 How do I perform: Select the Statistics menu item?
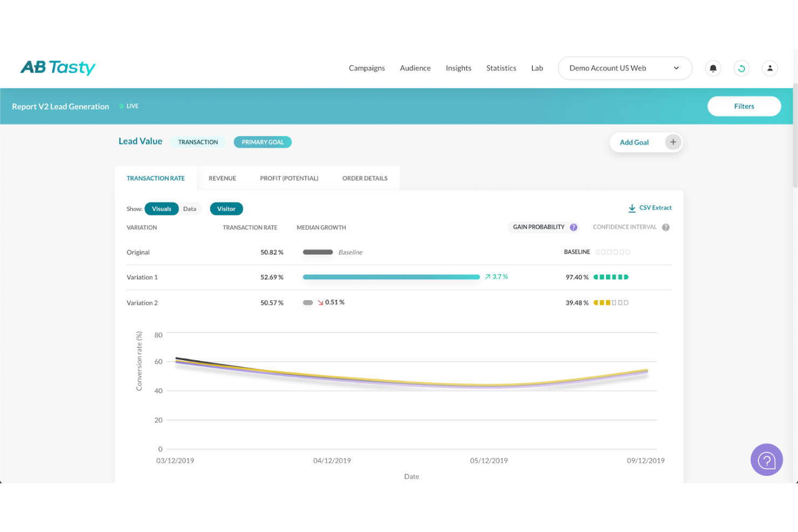point(501,68)
